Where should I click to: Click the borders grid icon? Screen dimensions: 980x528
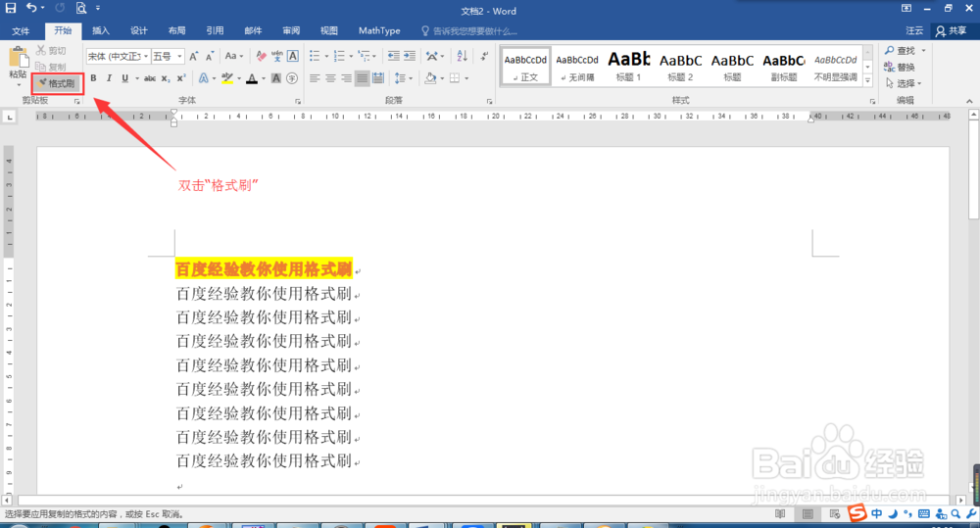[455, 78]
